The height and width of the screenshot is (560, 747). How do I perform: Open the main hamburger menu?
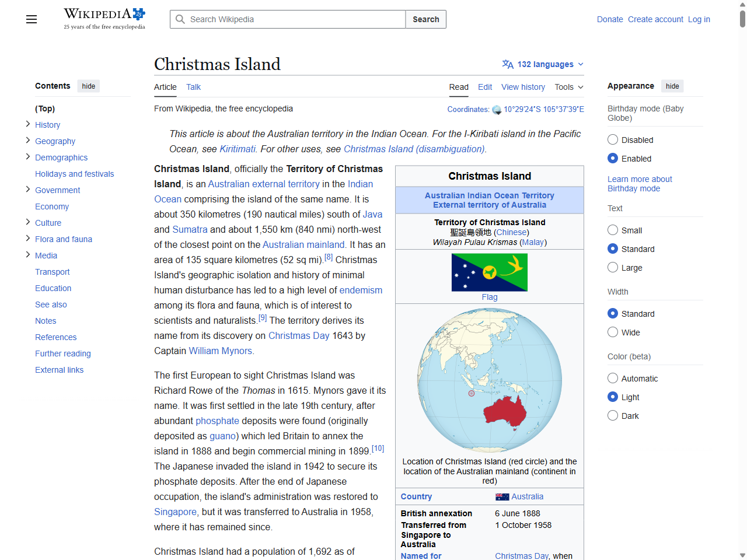(31, 19)
